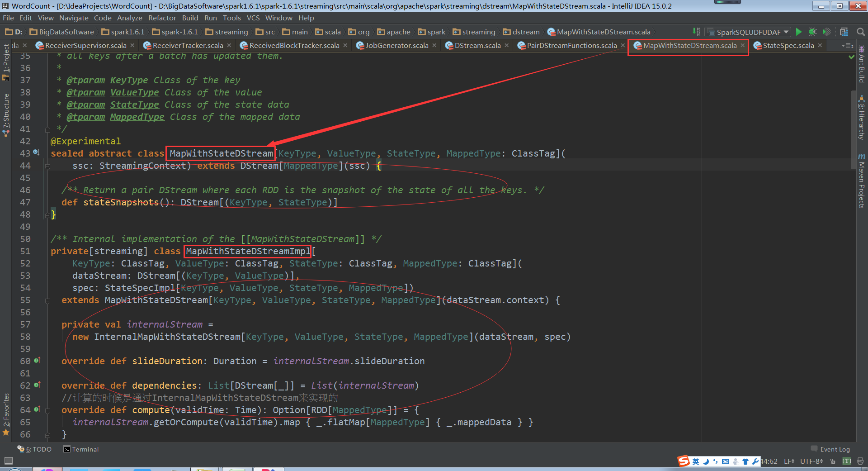The image size is (868, 471).
Task: Click override gutter marker on line 64
Action: [37, 409]
